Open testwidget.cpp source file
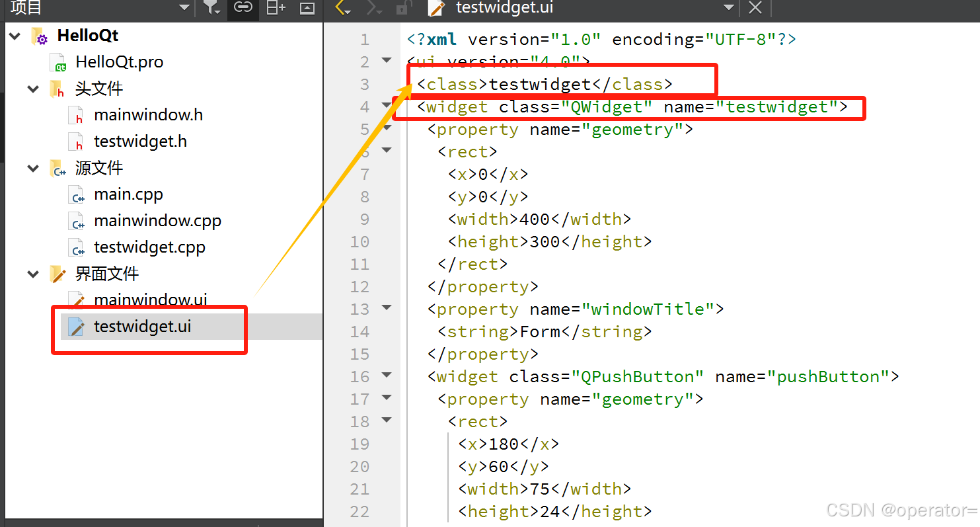The width and height of the screenshot is (980, 527). (149, 247)
